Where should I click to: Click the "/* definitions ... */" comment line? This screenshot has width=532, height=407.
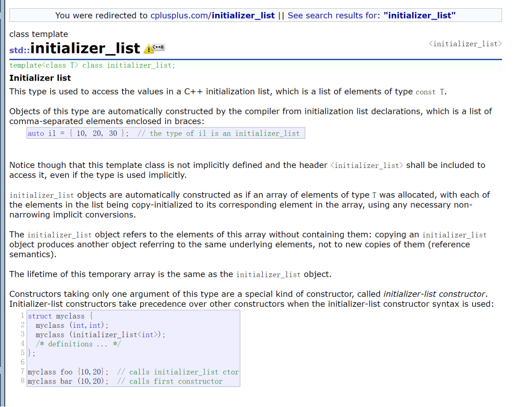pos(78,344)
